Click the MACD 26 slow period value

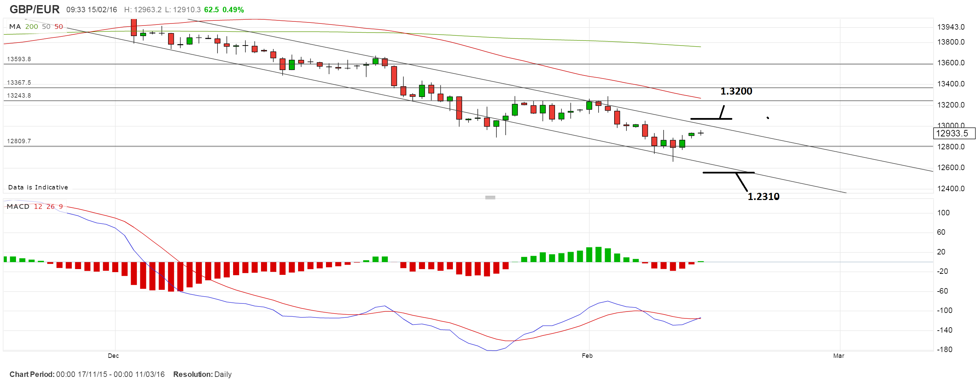(x=51, y=206)
